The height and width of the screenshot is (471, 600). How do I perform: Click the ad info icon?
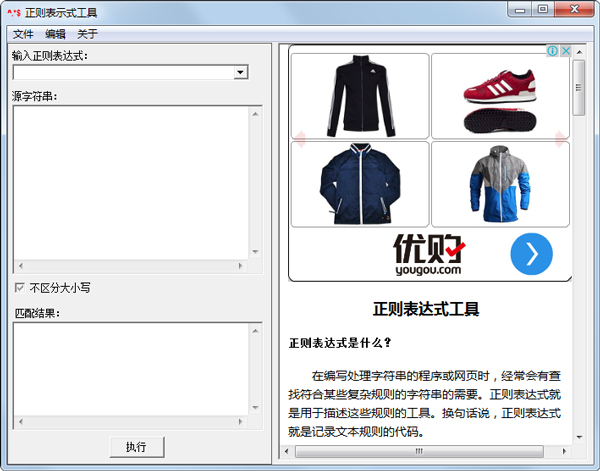coord(552,51)
